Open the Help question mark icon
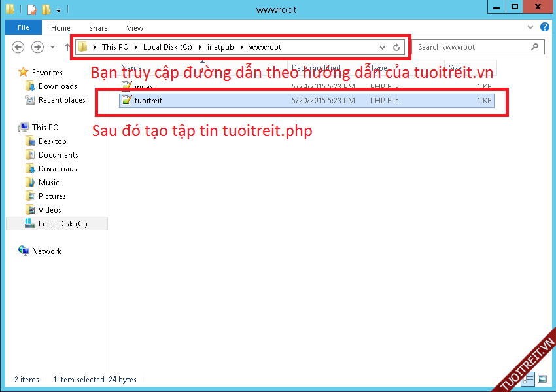This screenshot has height=392, width=556. coord(545,28)
